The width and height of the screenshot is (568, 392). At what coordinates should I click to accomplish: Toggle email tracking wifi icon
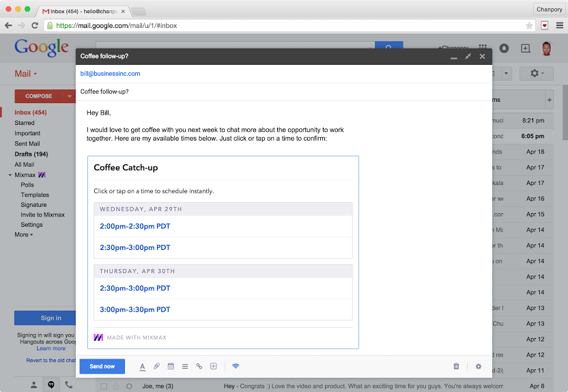pos(236,366)
